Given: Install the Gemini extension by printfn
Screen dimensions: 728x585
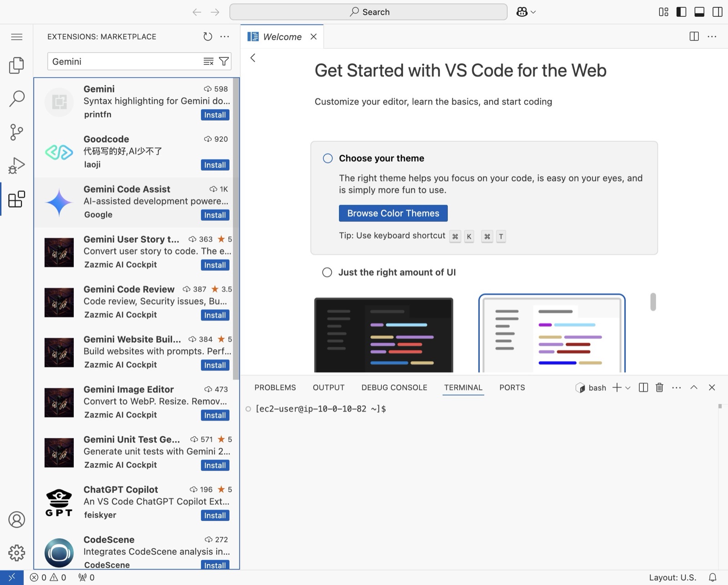Looking at the screenshot, I should (215, 115).
